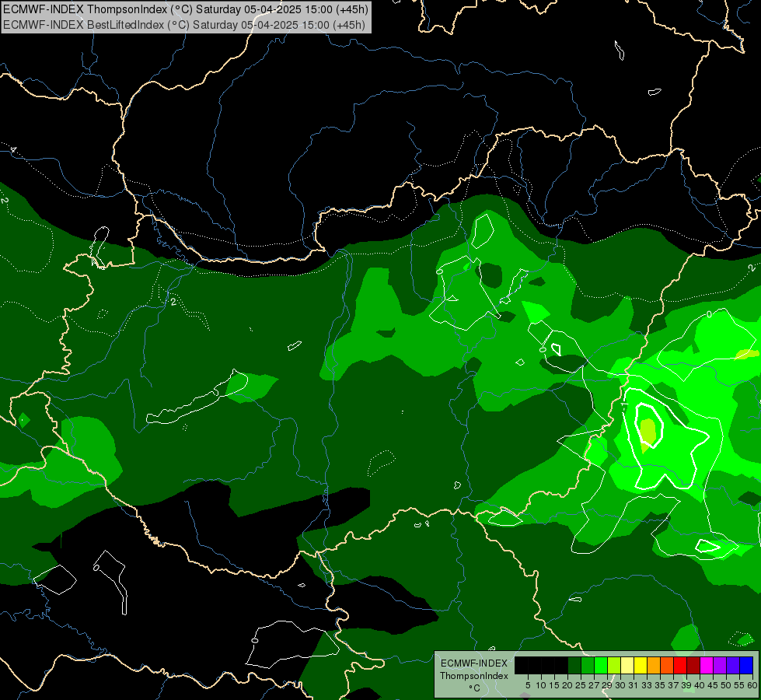Select the pure yellow 31-33 legend swatch
Screen dimensions: 761x700
pos(641,665)
